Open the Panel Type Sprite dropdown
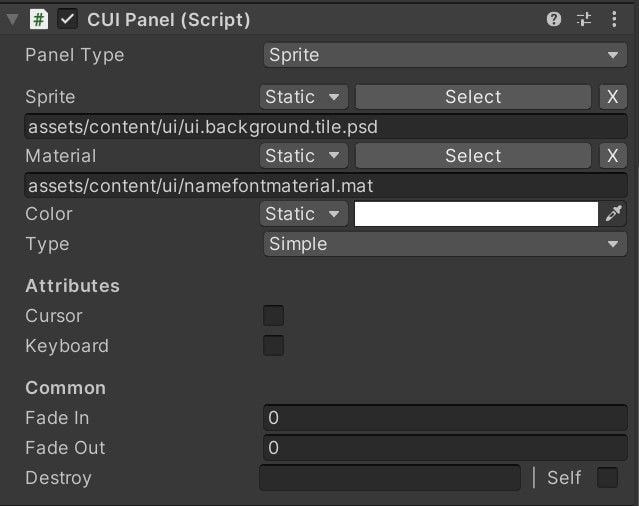Image resolution: width=639 pixels, height=506 pixels. [x=445, y=55]
